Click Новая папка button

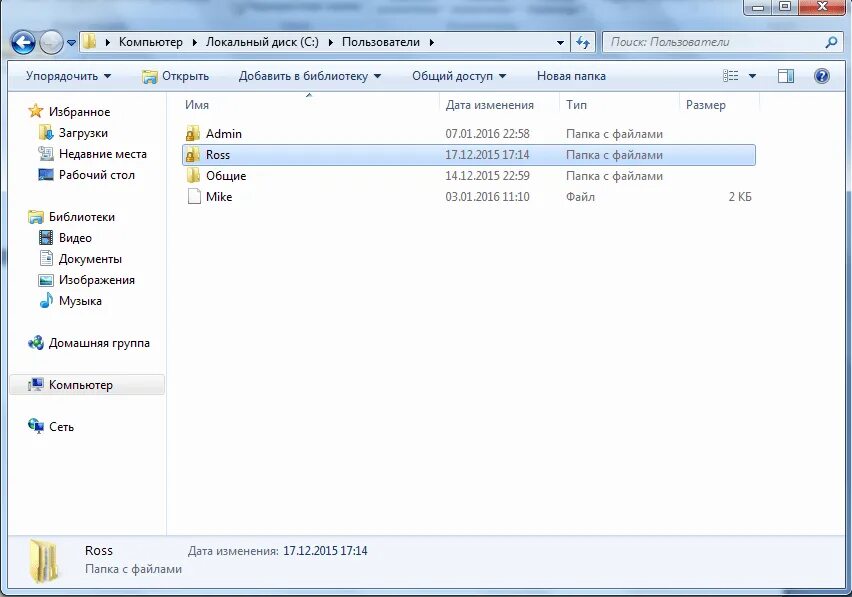(x=571, y=76)
